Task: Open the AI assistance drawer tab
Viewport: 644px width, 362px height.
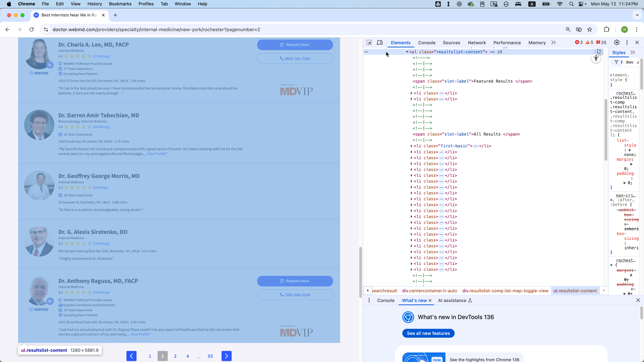Action: pyautogui.click(x=452, y=300)
